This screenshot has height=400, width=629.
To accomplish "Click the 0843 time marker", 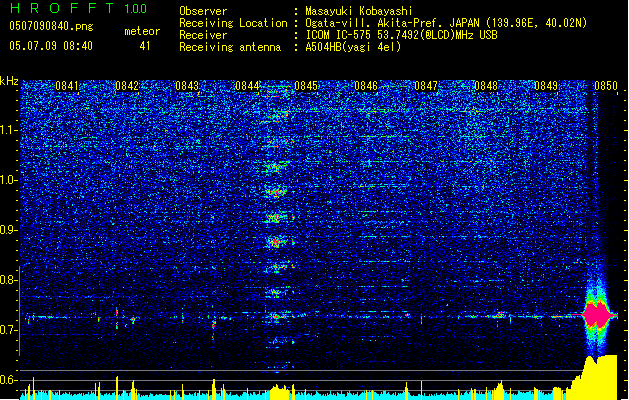I will [187, 86].
